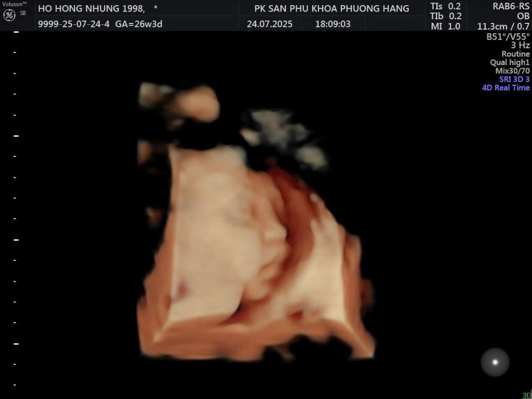Image resolution: width=532 pixels, height=399 pixels.
Task: Click the B51°/V55° volume angle setting
Action: (x=508, y=37)
